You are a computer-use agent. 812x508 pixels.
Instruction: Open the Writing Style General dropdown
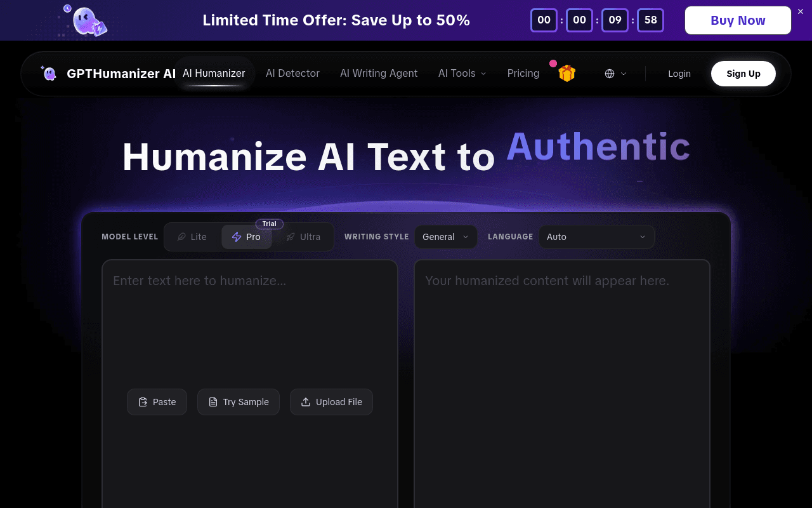tap(446, 237)
